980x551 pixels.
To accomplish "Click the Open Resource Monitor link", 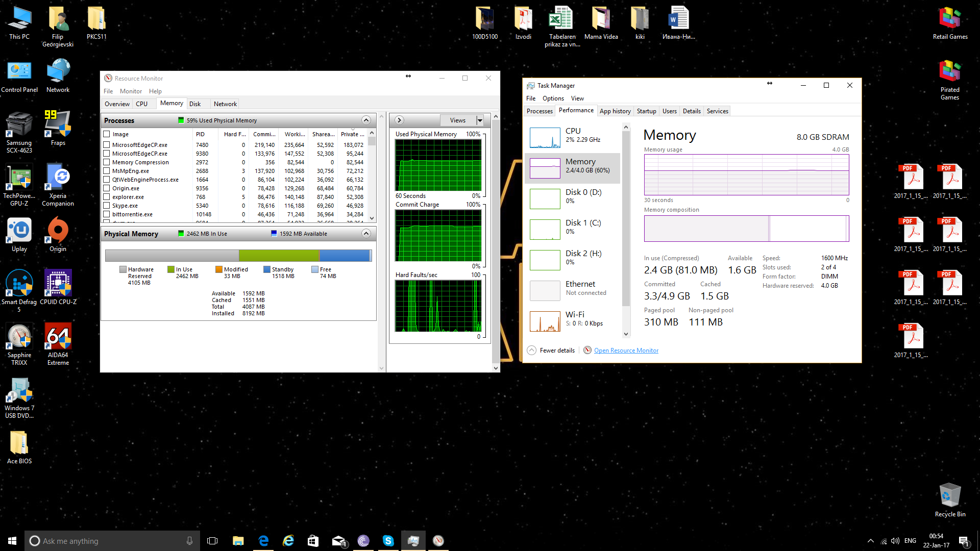I will (x=626, y=350).
